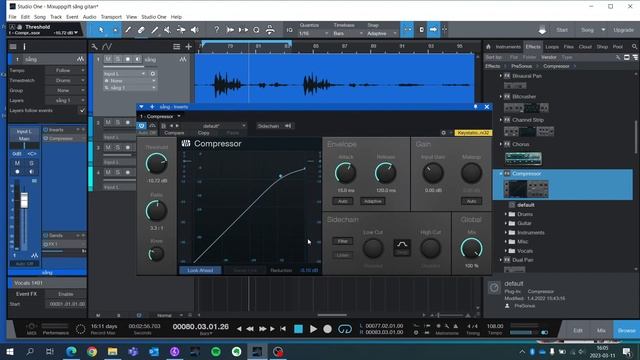Switch to Files tab in browser

tap(569, 47)
